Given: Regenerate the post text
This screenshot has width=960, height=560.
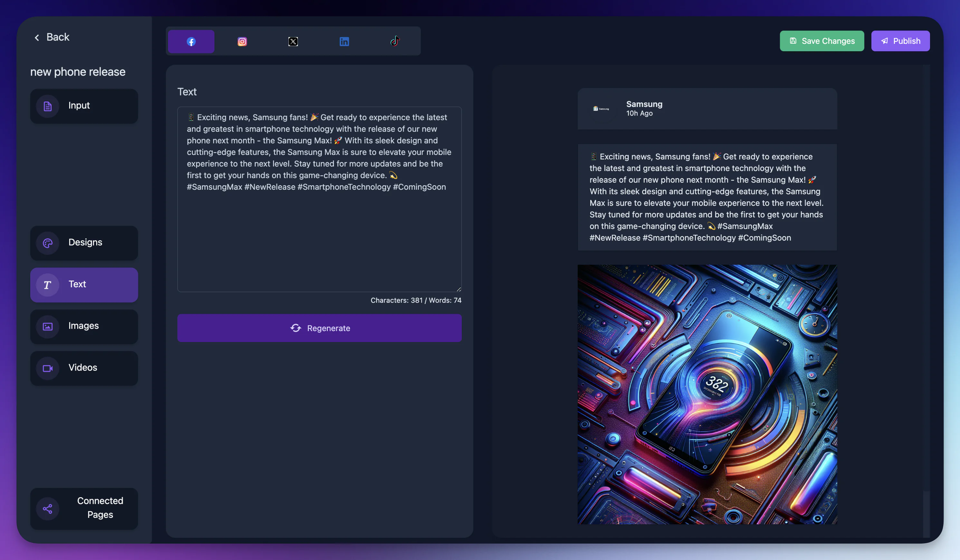Looking at the screenshot, I should click(x=319, y=327).
